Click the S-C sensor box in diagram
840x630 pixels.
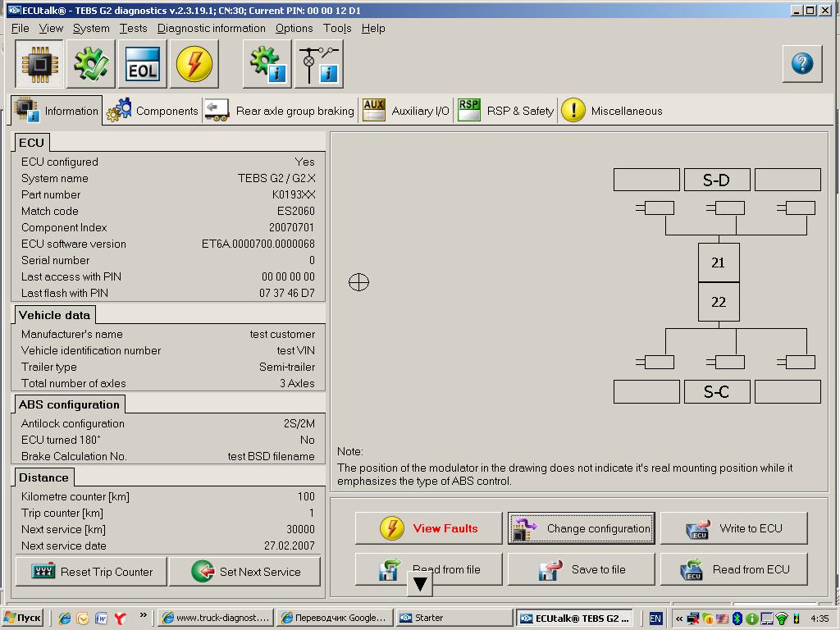coord(717,391)
